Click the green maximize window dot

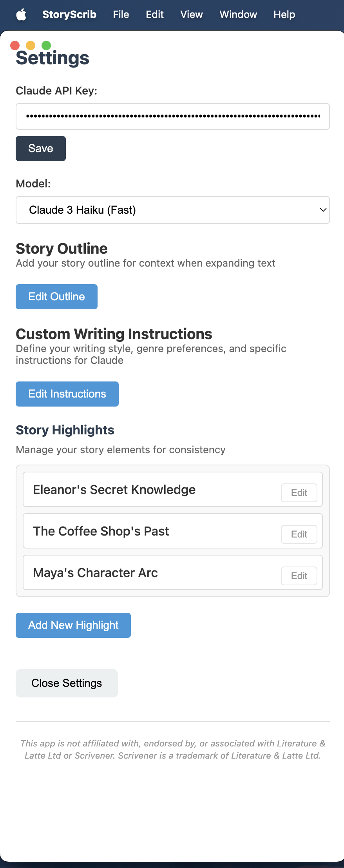[x=46, y=45]
